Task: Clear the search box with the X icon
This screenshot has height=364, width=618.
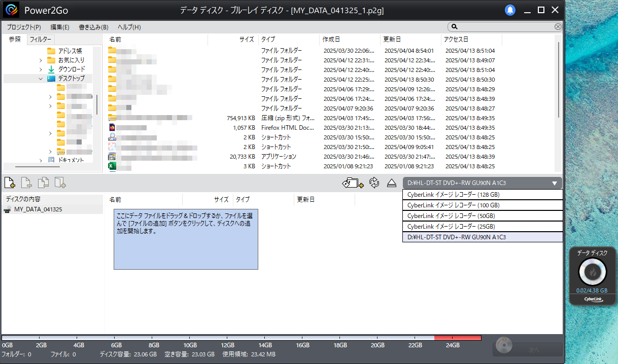Action: pos(558,27)
